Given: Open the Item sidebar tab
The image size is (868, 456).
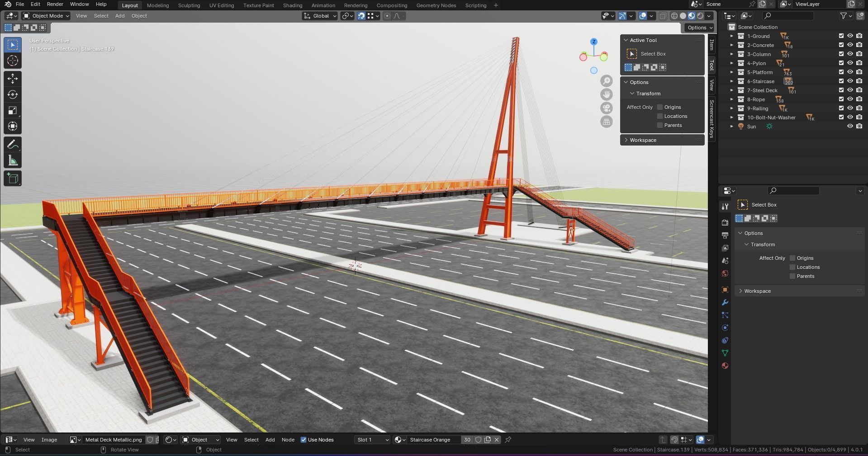Looking at the screenshot, I should pyautogui.click(x=711, y=45).
